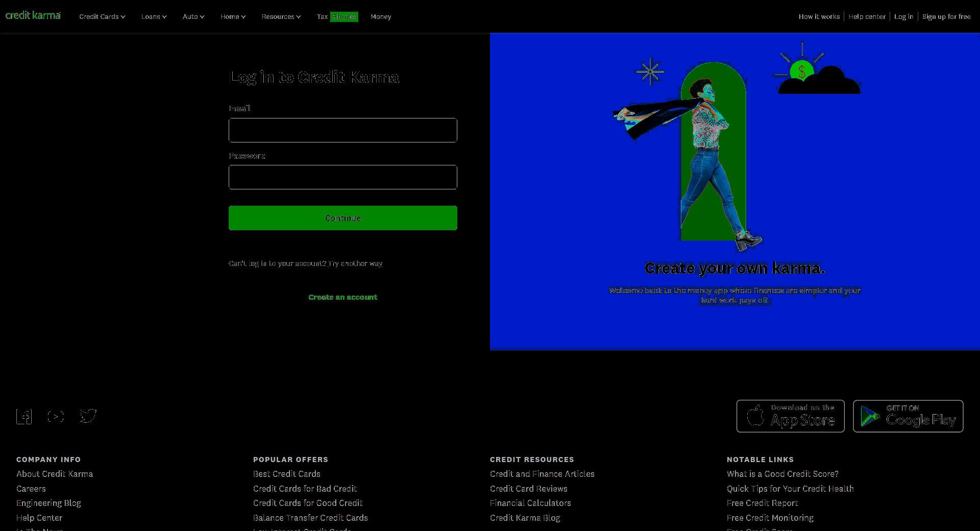This screenshot has width=980, height=531.
Task: Open Credit Karma Blog link
Action: pyautogui.click(x=525, y=518)
